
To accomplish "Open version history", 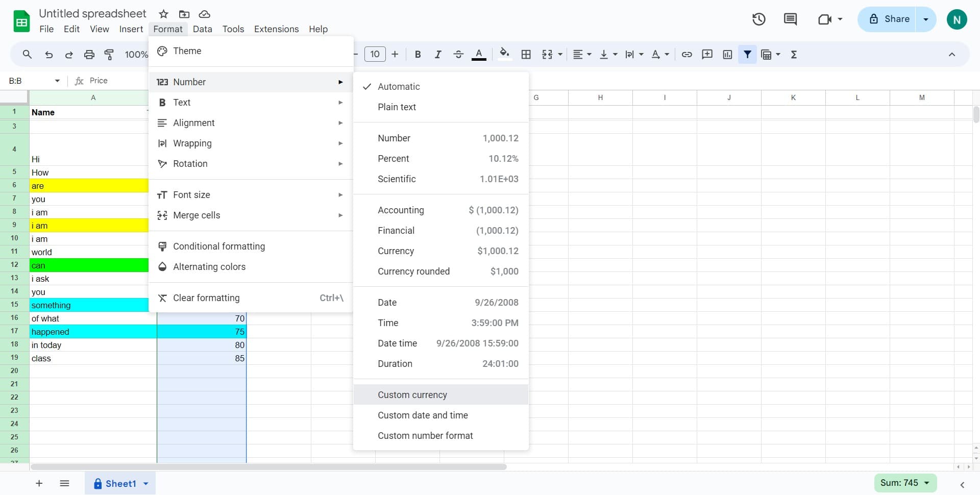I will (758, 19).
